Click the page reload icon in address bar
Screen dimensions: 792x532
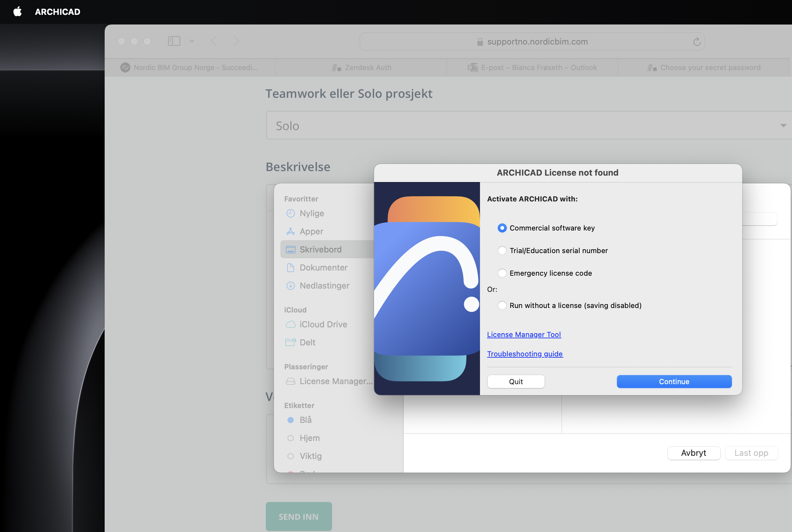(697, 41)
